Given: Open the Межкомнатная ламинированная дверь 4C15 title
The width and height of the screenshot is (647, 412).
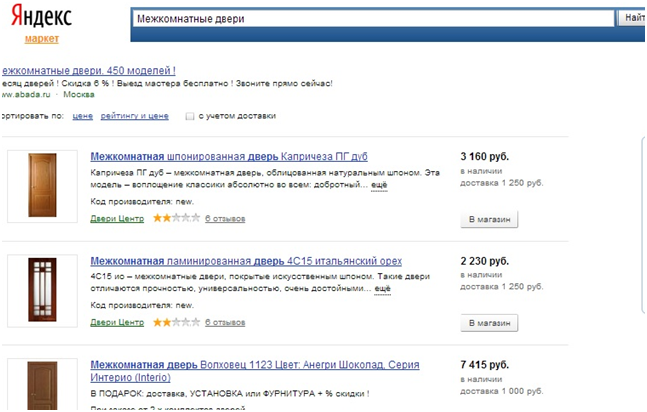Looking at the screenshot, I should pyautogui.click(x=246, y=261).
